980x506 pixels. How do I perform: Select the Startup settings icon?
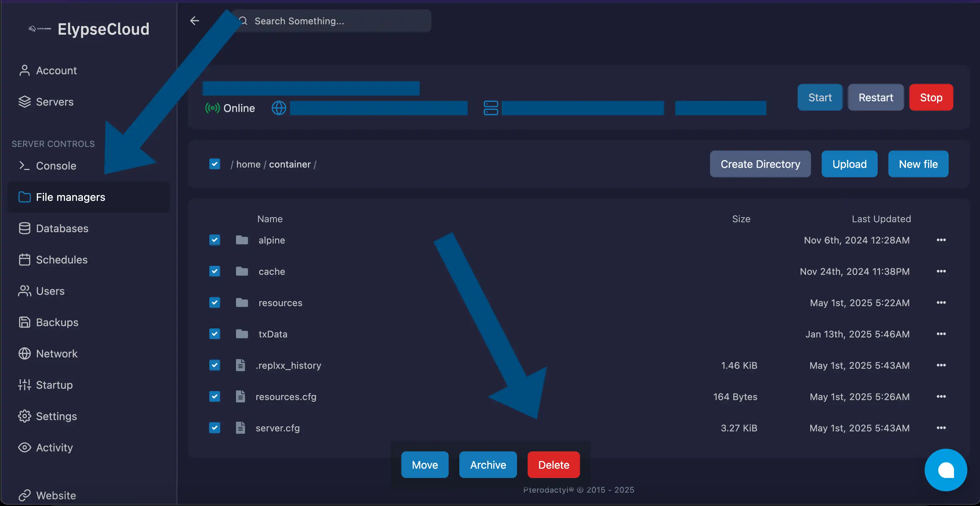click(x=24, y=384)
